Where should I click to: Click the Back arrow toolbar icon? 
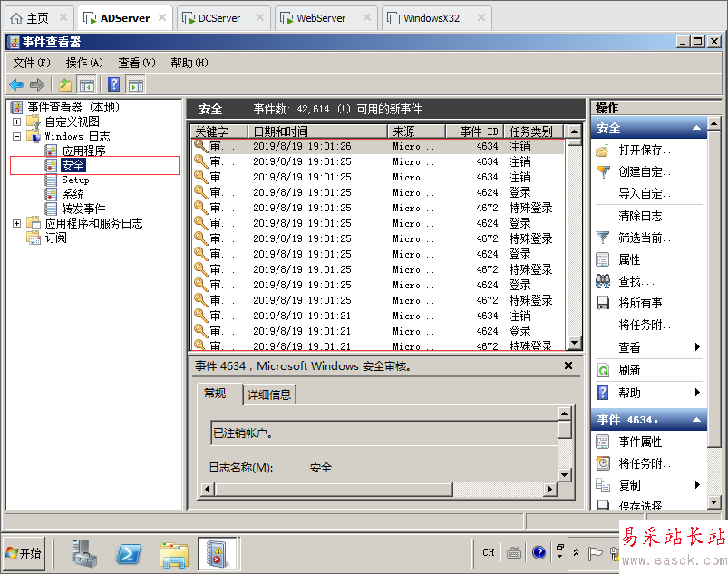coord(16,84)
